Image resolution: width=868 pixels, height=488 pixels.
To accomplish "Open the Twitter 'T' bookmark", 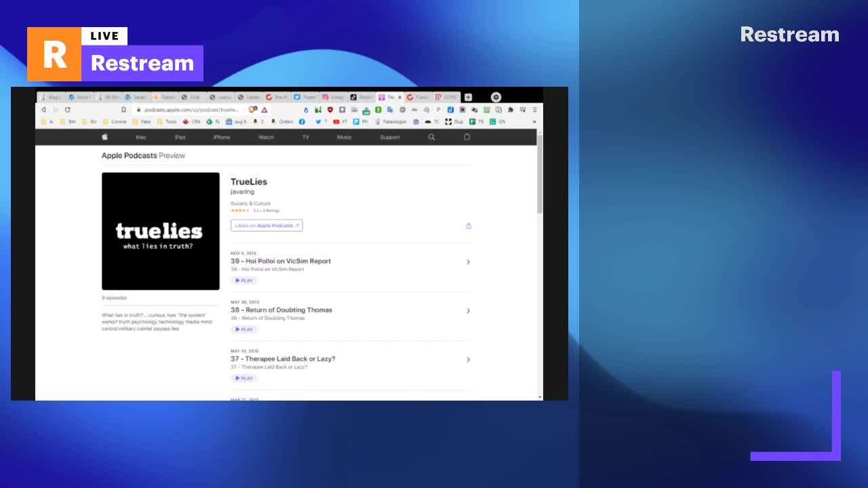I will pyautogui.click(x=321, y=122).
